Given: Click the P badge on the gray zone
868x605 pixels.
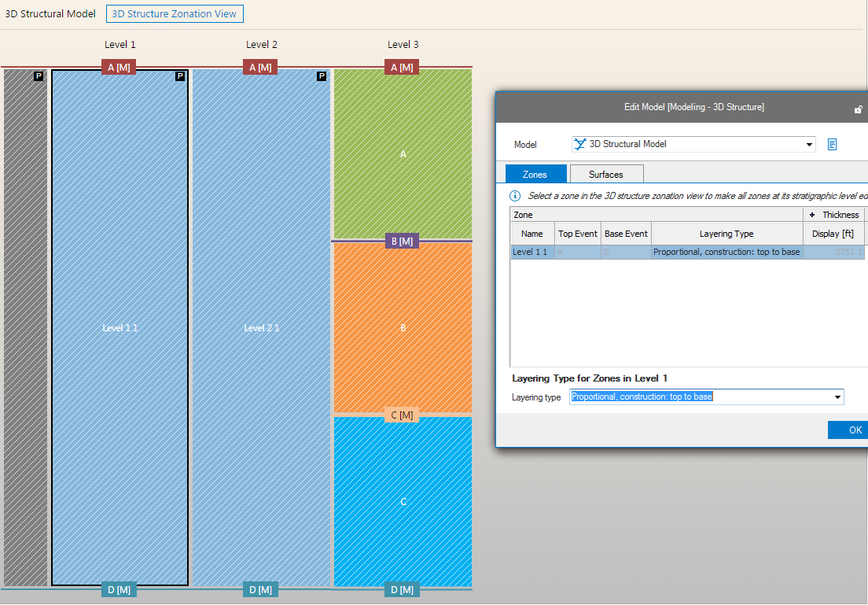Looking at the screenshot, I should click(39, 76).
